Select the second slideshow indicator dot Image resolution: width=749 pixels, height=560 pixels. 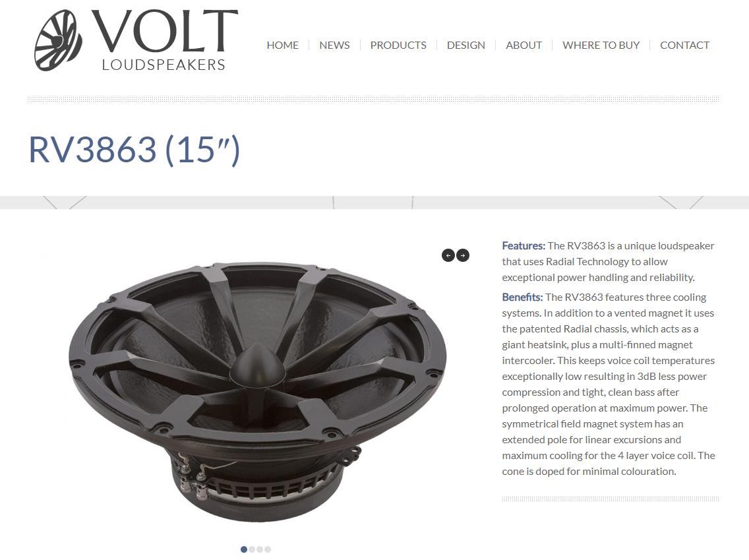[x=252, y=549]
